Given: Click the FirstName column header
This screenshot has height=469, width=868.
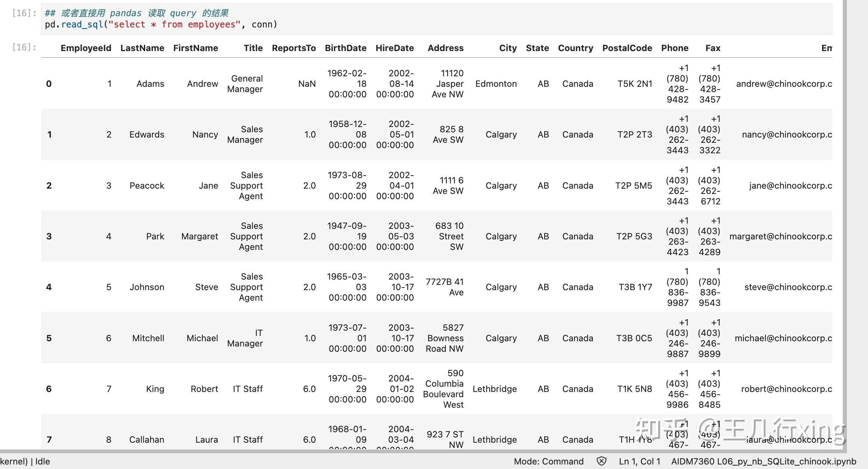Looking at the screenshot, I should (x=196, y=48).
